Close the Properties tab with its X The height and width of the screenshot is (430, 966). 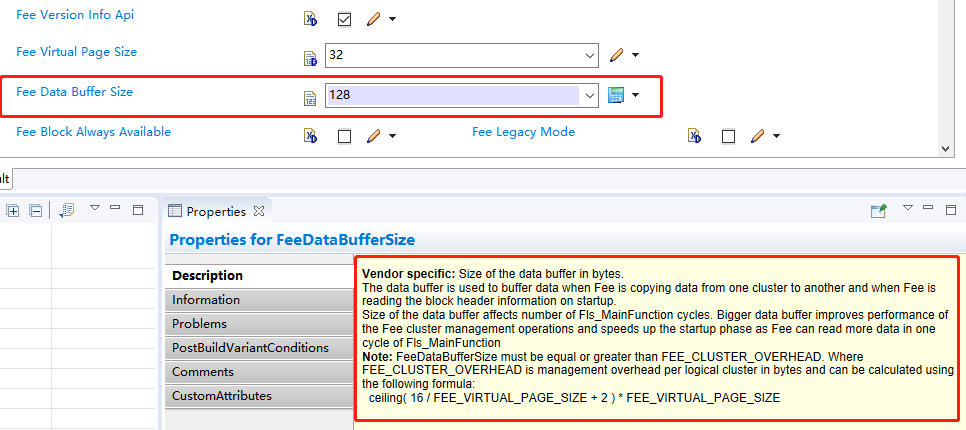[x=259, y=211]
